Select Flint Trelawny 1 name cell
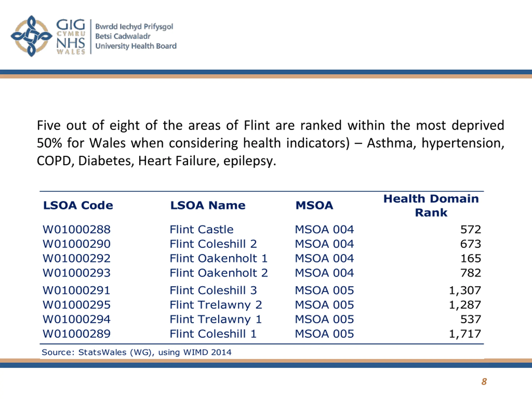The width and height of the screenshot is (532, 399). (216, 319)
